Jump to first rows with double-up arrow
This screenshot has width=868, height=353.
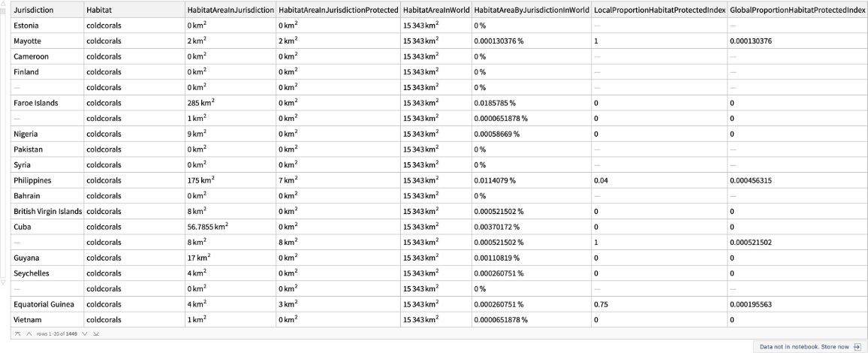tap(17, 333)
